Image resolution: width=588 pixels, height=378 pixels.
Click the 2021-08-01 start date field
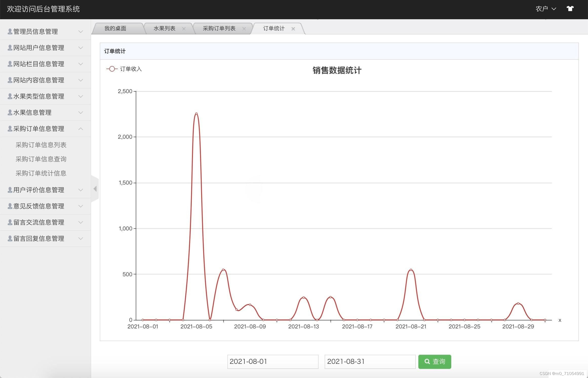tap(273, 362)
